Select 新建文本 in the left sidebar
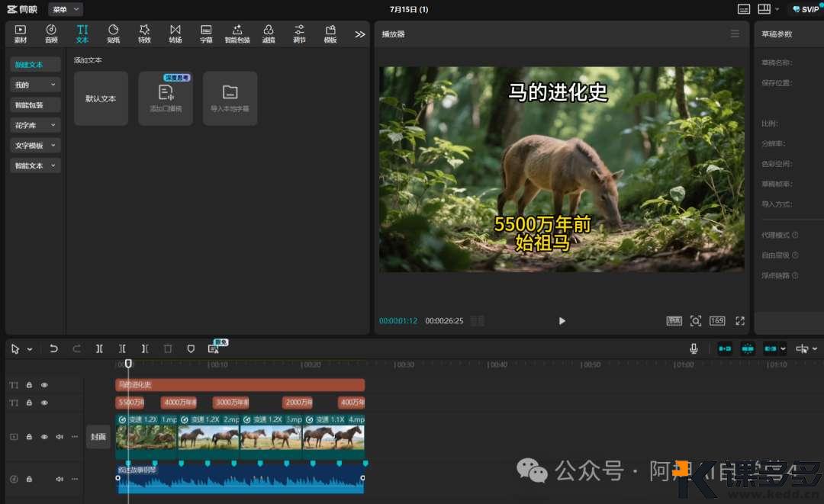Viewport: 824px width, 504px height. click(x=35, y=65)
